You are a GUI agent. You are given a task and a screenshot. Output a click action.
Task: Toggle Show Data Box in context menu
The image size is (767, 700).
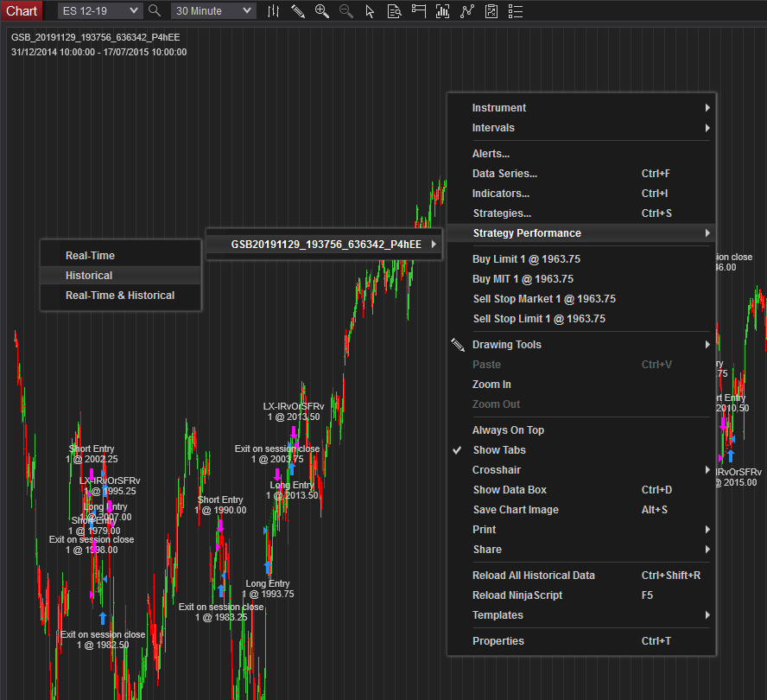pyautogui.click(x=510, y=490)
